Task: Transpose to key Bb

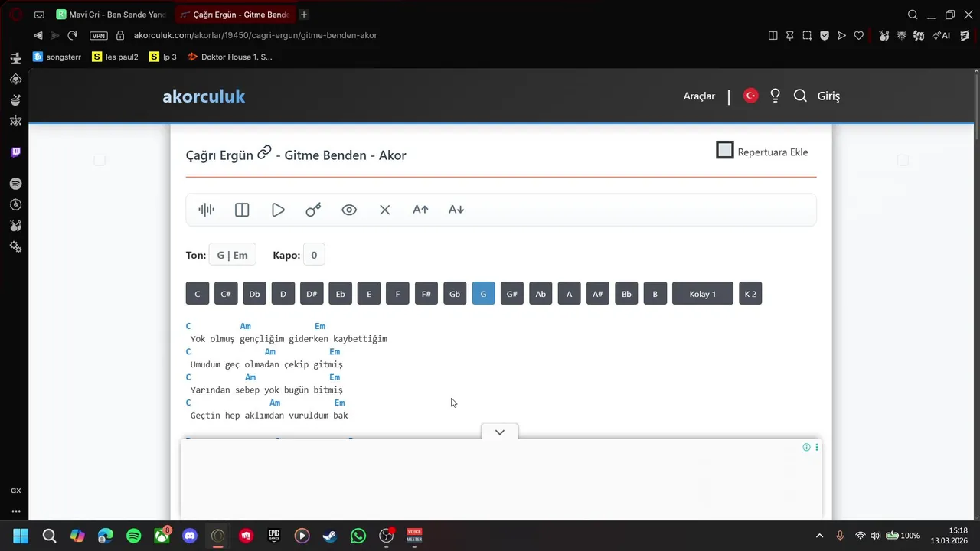Action: point(626,294)
